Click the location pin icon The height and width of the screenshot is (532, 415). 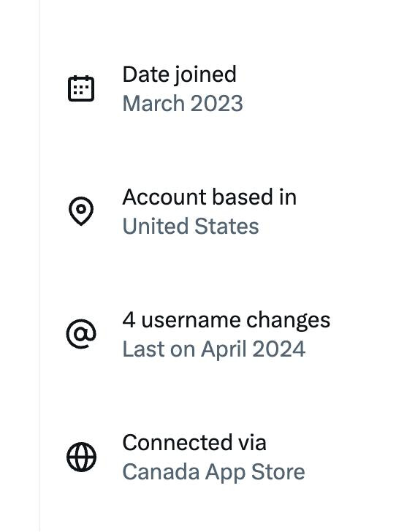click(81, 211)
